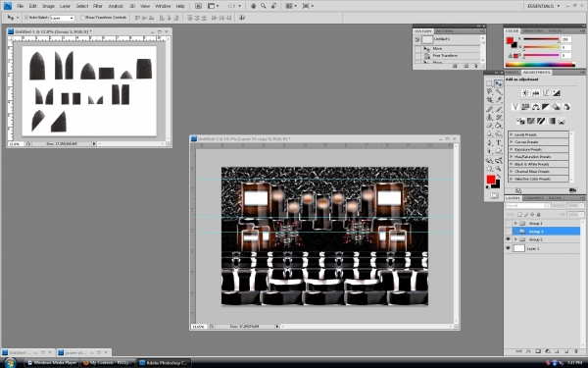Click Free Transform history state
The width and height of the screenshot is (588, 368).
[x=445, y=56]
